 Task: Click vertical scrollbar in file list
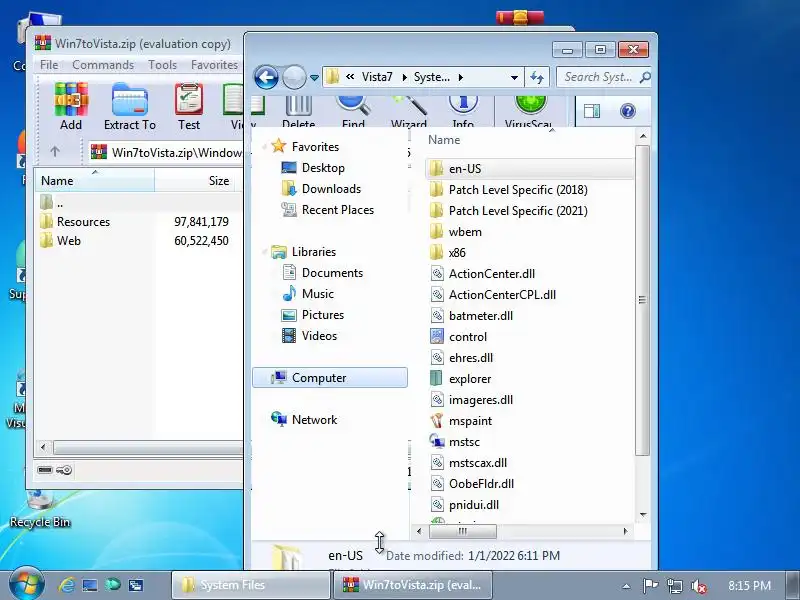click(x=643, y=300)
